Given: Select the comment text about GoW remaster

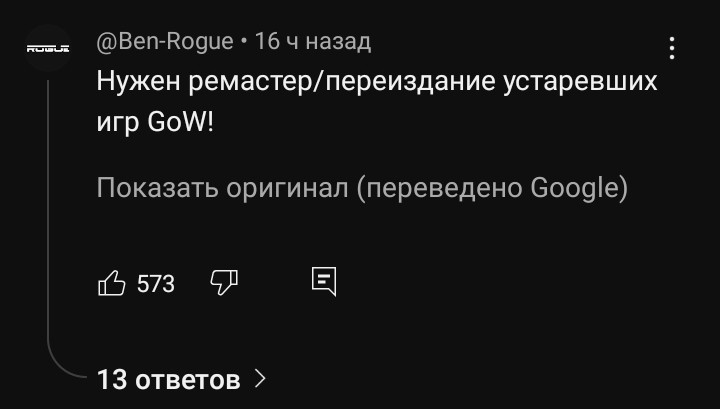Looking at the screenshot, I should point(377,102).
